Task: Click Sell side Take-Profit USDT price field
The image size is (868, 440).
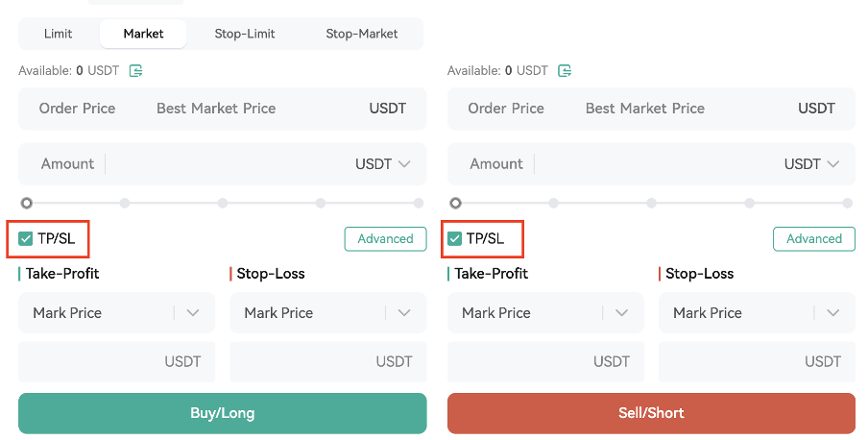Action: [538, 362]
